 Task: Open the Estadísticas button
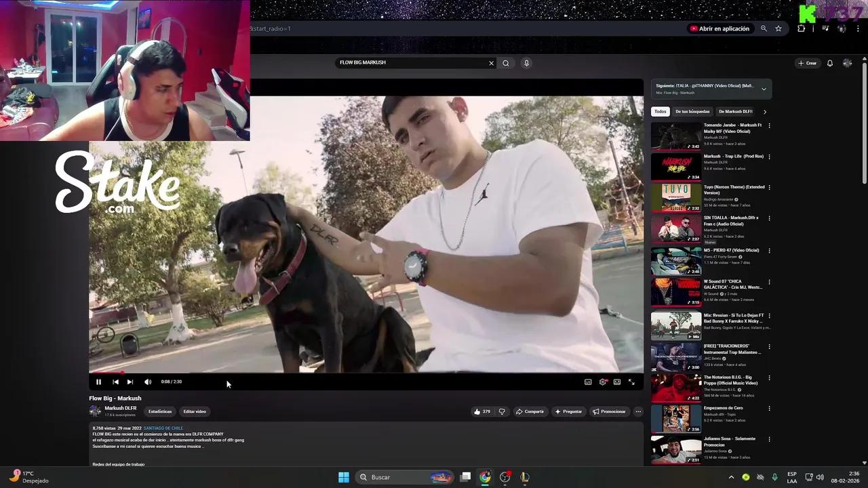160,411
